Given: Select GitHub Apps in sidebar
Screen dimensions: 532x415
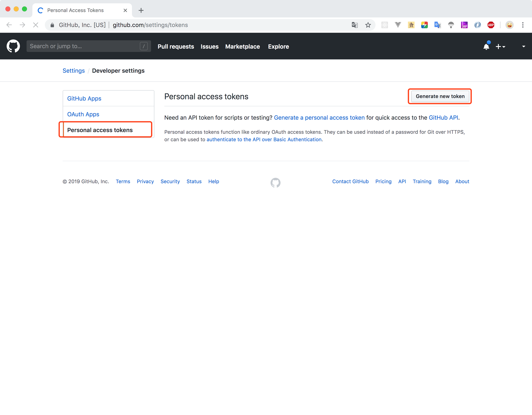Looking at the screenshot, I should [108, 98].
